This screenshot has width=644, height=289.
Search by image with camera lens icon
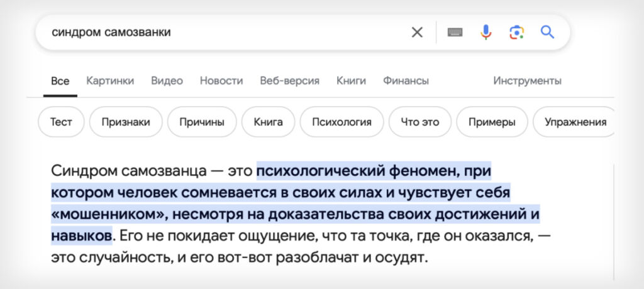click(x=516, y=32)
